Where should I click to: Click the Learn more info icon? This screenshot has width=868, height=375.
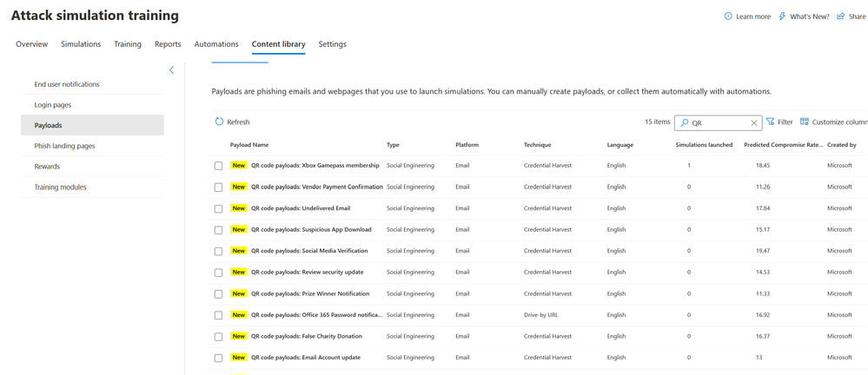pyautogui.click(x=728, y=16)
